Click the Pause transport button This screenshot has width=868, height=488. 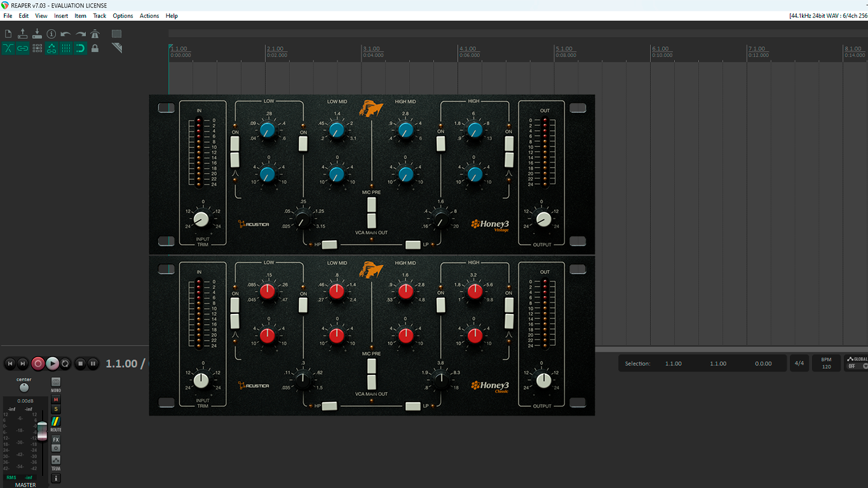tap(93, 363)
